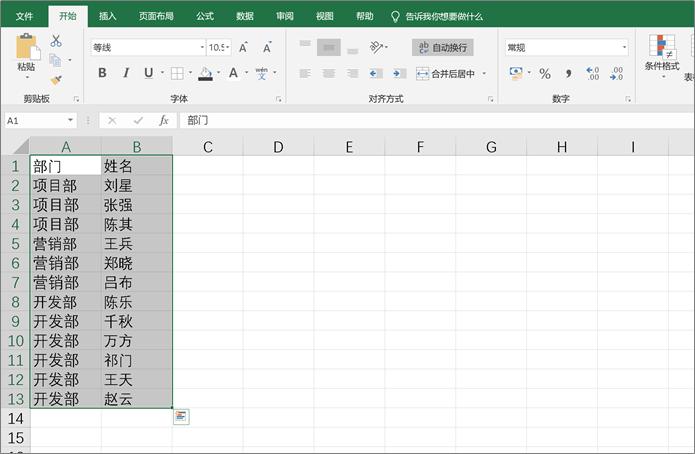
Task: Center text horizontally
Action: click(329, 73)
